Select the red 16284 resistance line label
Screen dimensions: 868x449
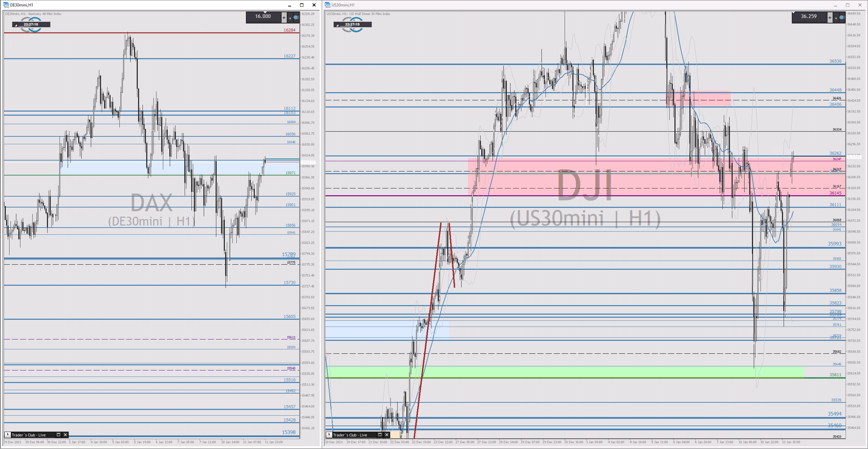tap(289, 30)
